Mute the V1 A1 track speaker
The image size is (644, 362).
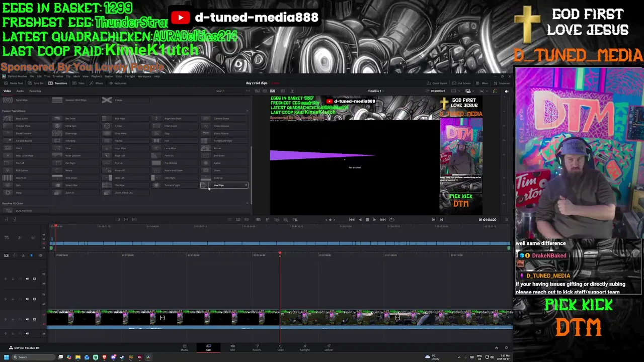tap(27, 319)
